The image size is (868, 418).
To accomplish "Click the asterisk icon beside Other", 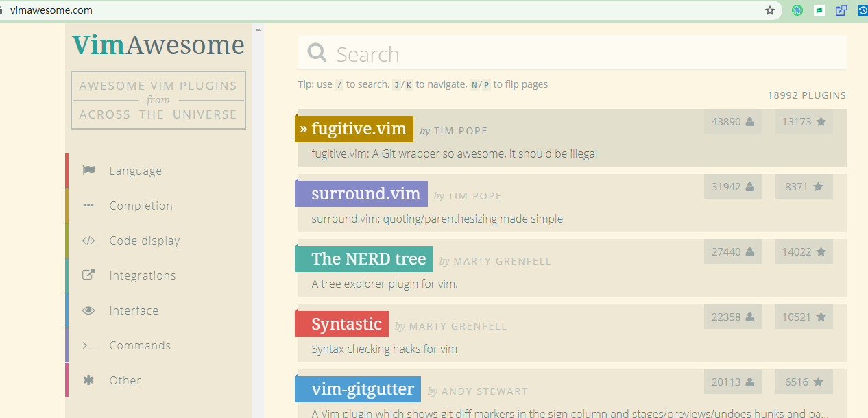I will click(x=88, y=380).
